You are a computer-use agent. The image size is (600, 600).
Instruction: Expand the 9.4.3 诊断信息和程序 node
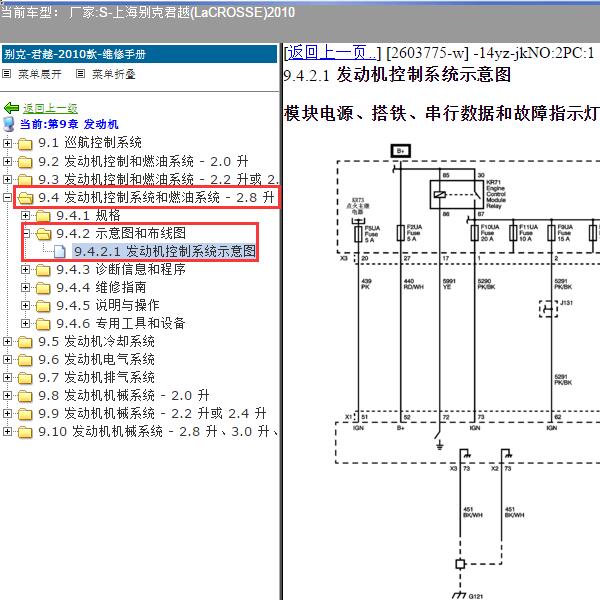[25, 269]
